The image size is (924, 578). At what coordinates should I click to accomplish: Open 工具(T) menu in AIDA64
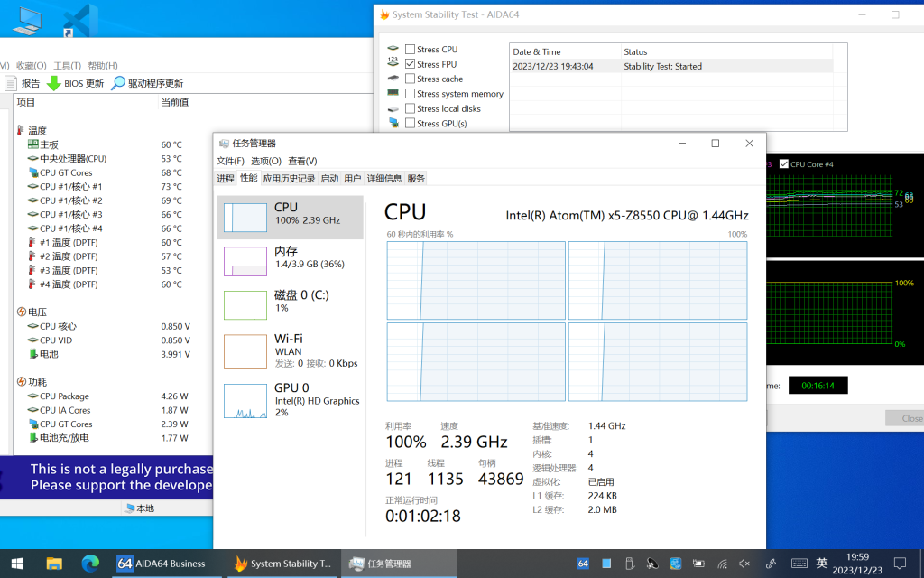point(67,65)
